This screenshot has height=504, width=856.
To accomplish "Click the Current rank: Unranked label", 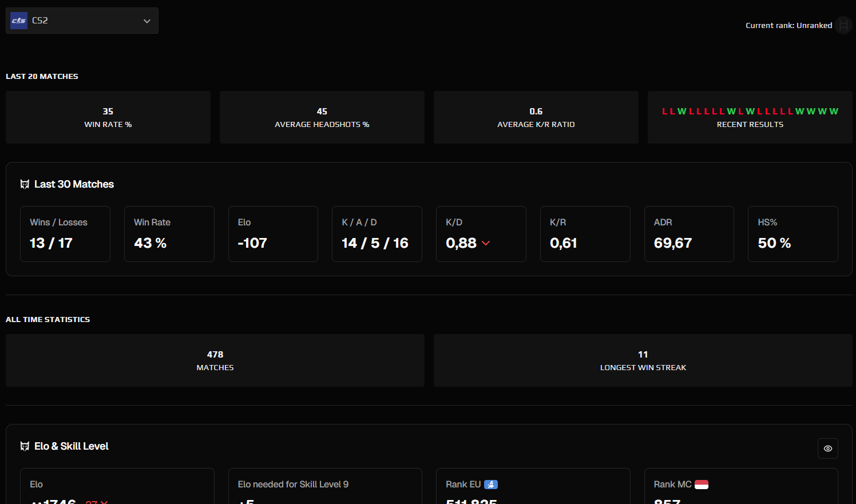I will pyautogui.click(x=788, y=25).
